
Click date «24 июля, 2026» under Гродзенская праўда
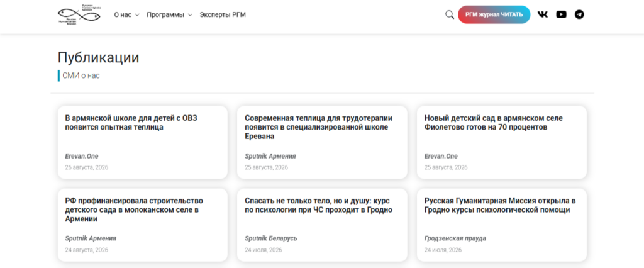[443, 250]
